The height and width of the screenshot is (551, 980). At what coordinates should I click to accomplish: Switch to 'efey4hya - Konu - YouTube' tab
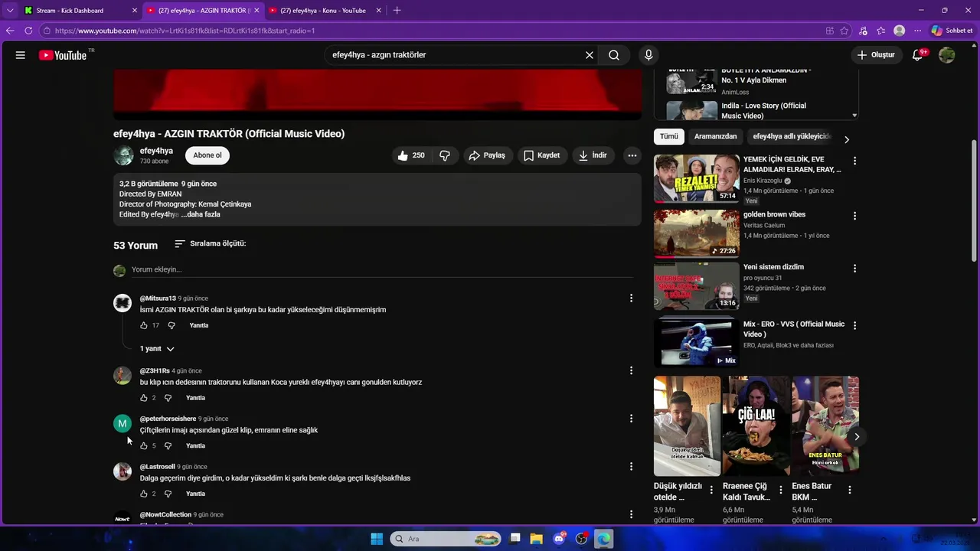click(323, 11)
